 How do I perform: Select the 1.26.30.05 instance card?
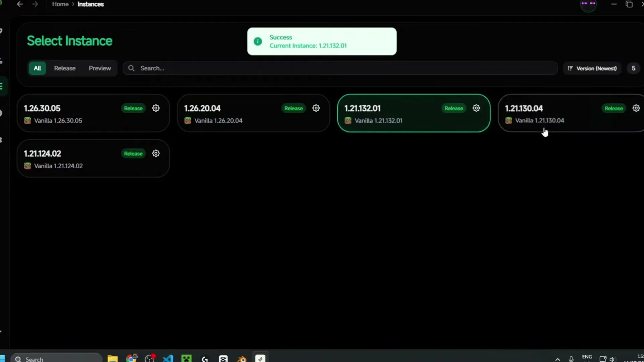[93, 113]
